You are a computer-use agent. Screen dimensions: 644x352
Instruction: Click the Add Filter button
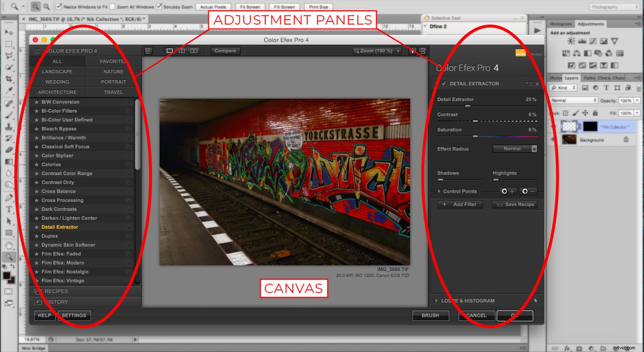pyautogui.click(x=459, y=204)
